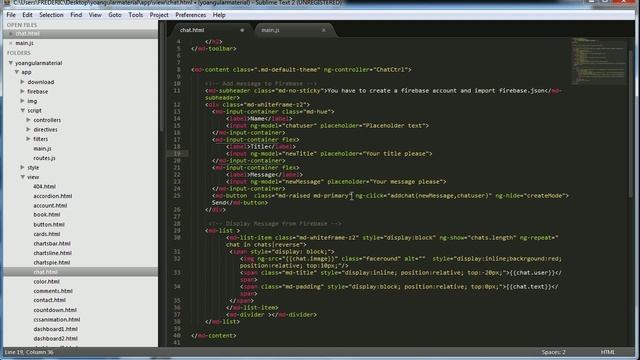The width and height of the screenshot is (640, 360).
Task: Open account.html in sidebar
Action: tap(50, 205)
